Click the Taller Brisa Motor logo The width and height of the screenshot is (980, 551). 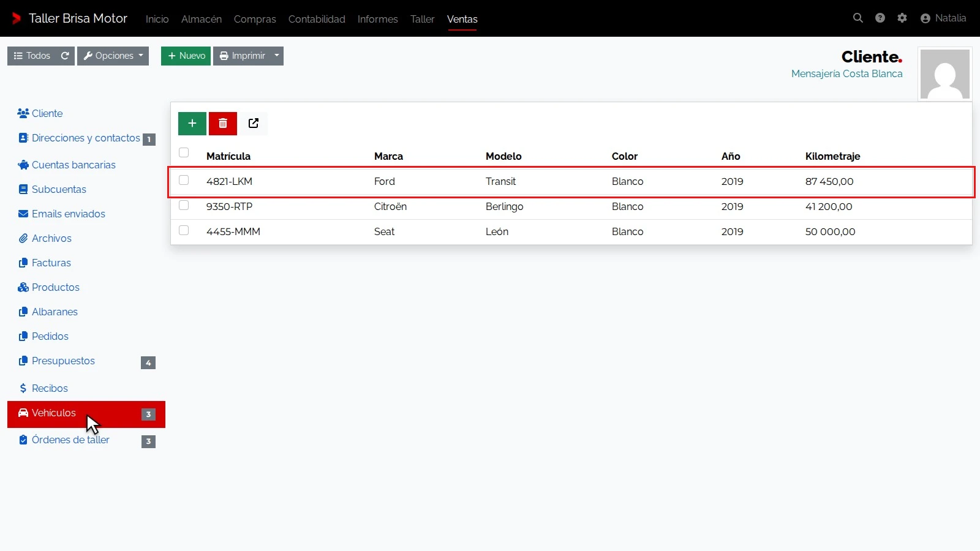(69, 18)
